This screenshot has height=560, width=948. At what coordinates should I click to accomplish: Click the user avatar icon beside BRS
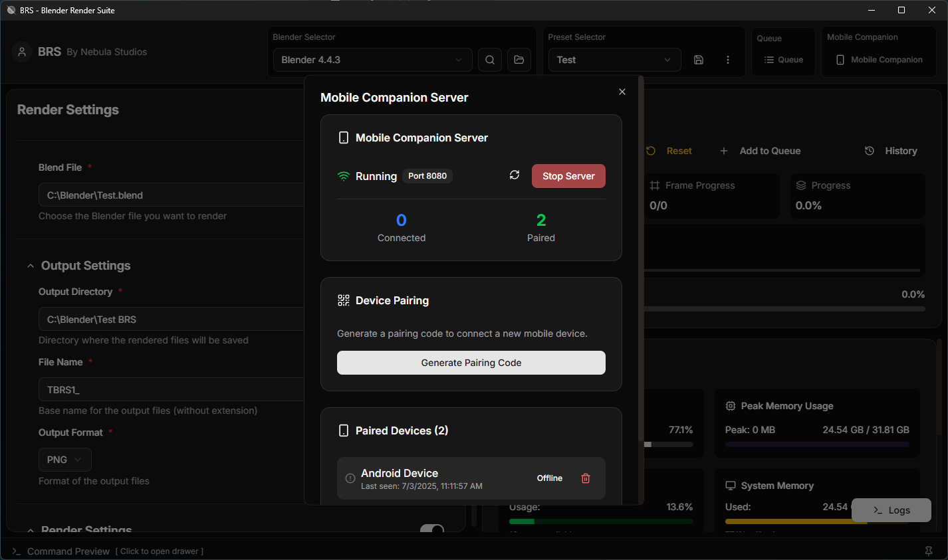coord(22,52)
